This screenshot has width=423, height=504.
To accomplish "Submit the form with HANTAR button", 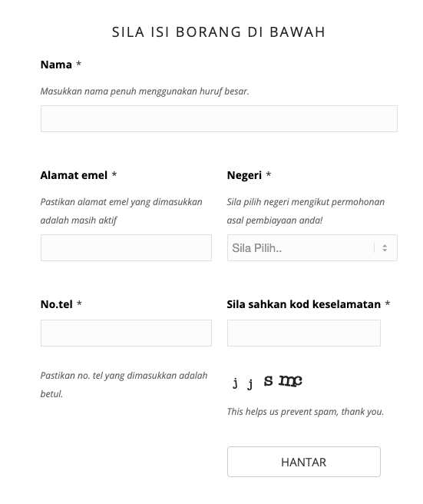I will coord(304,462).
